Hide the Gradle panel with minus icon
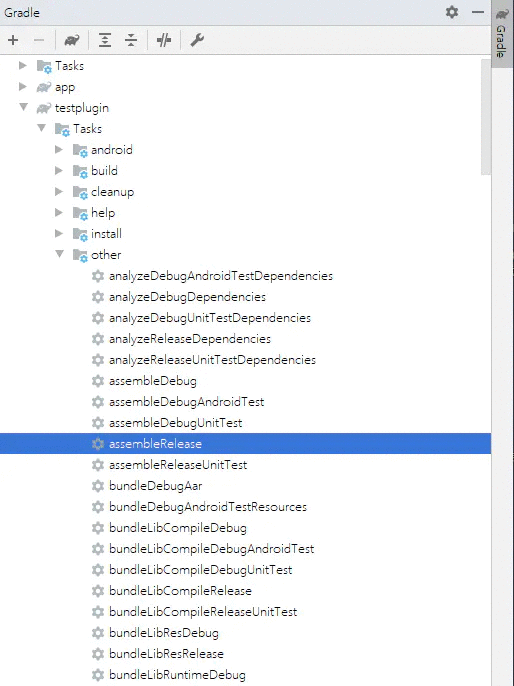Viewport: 514px width, 686px height. point(478,12)
